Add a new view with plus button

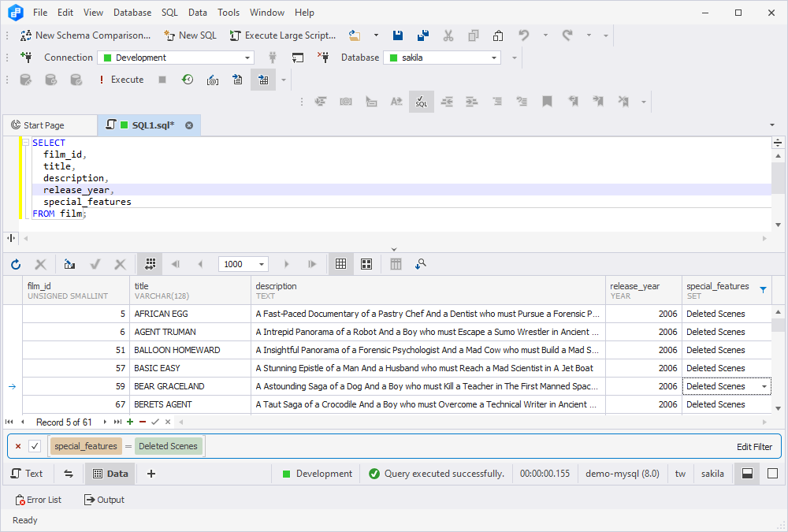coord(151,474)
